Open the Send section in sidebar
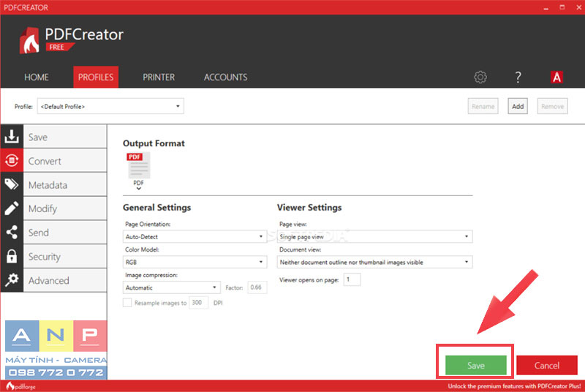 coord(65,233)
